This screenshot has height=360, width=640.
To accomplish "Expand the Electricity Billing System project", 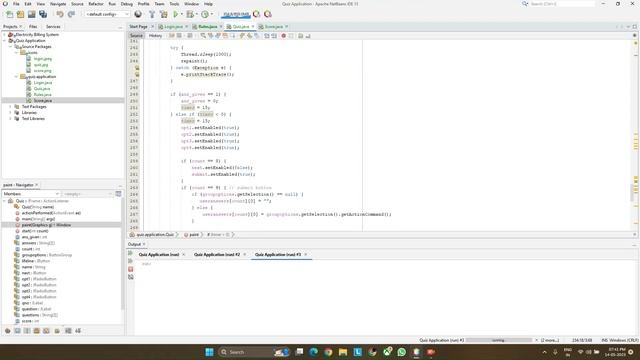I will coord(5,35).
